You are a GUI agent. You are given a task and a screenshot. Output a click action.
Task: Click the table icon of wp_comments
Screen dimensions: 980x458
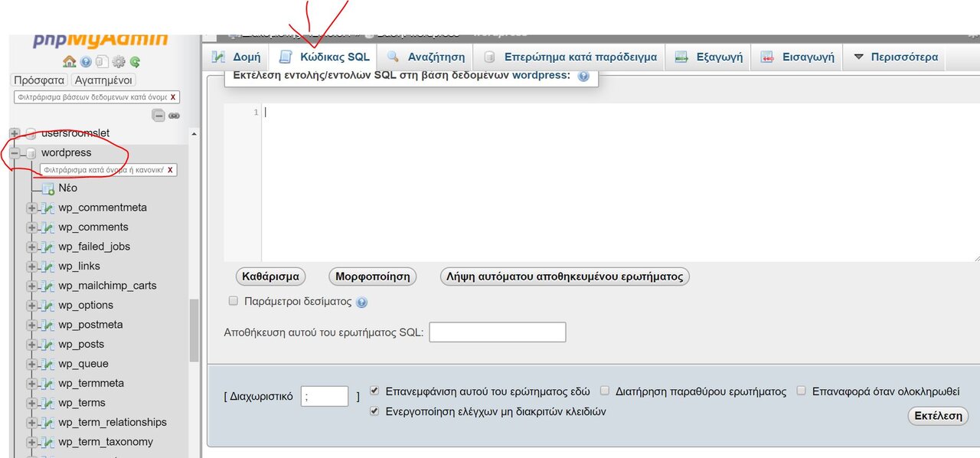pyautogui.click(x=48, y=227)
